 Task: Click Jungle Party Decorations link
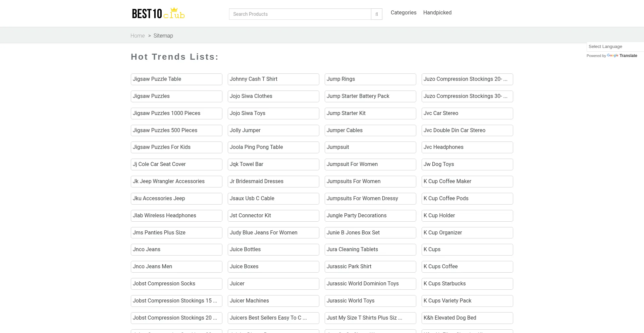(x=370, y=216)
